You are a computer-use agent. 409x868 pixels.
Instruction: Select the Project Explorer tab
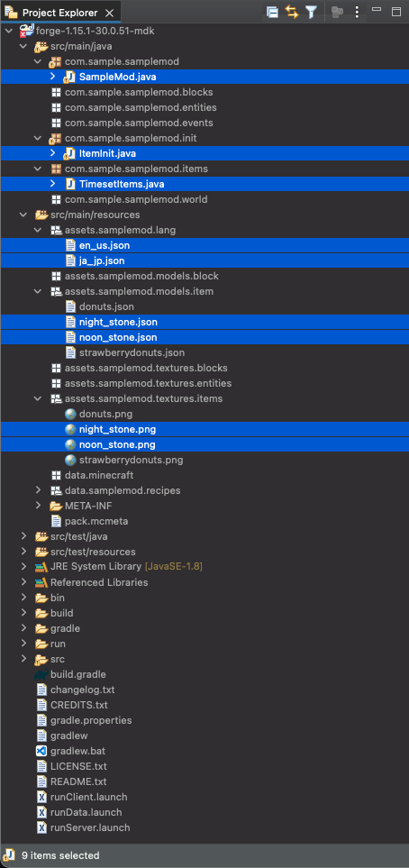tap(59, 13)
